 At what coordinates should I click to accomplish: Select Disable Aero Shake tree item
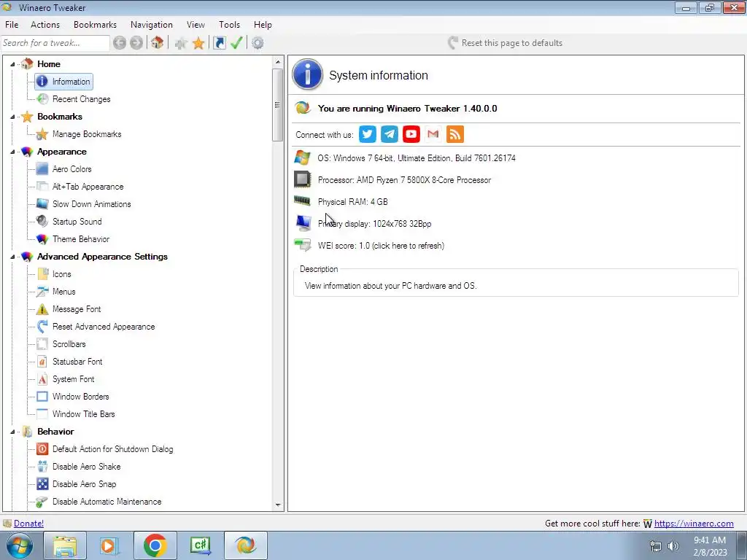pos(86,466)
